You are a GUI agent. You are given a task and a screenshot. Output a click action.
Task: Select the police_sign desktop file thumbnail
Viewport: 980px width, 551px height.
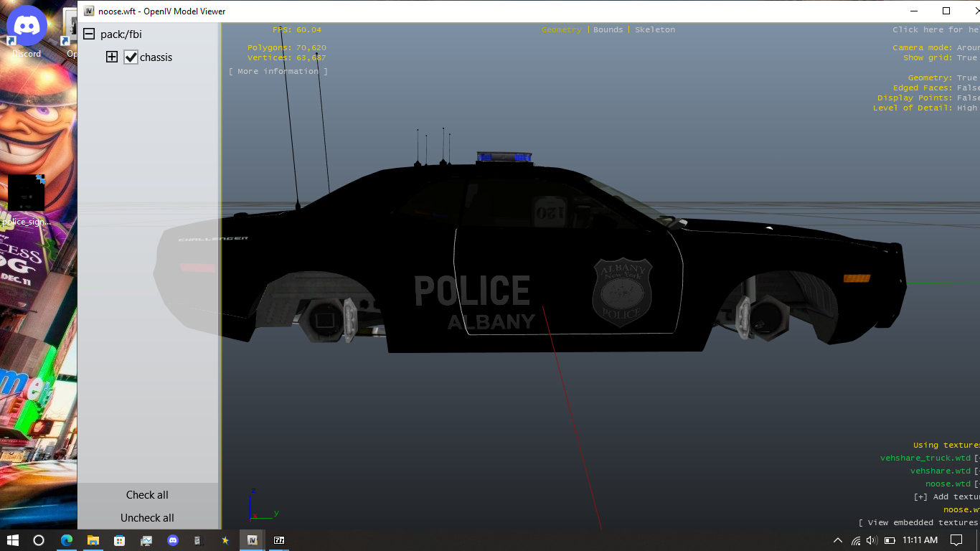pyautogui.click(x=27, y=194)
